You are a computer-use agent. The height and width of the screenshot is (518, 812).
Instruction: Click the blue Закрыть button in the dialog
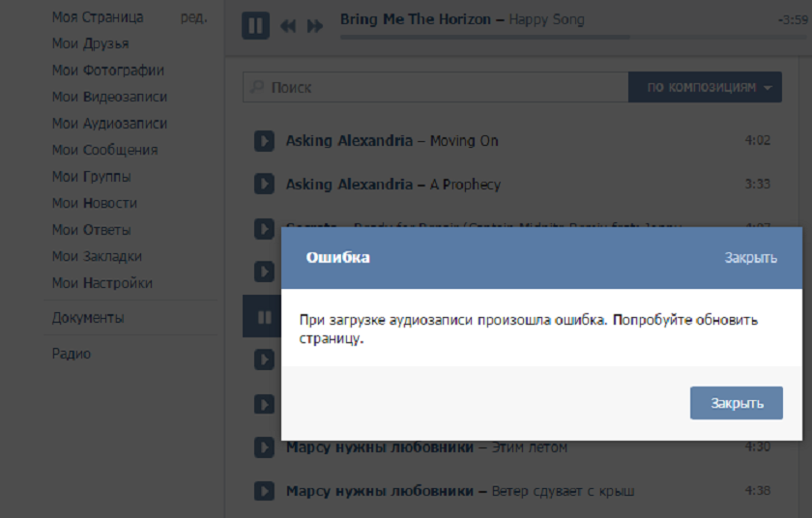[x=737, y=403]
